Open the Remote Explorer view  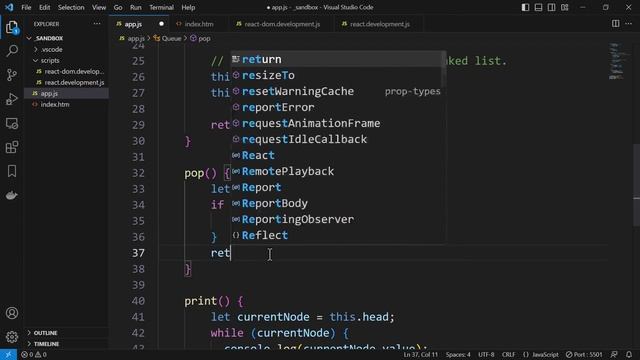click(x=12, y=123)
